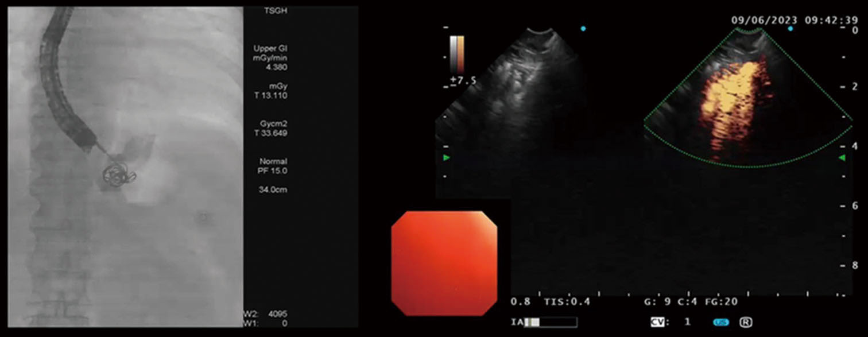Click the blue US indicator badge

coord(722,323)
